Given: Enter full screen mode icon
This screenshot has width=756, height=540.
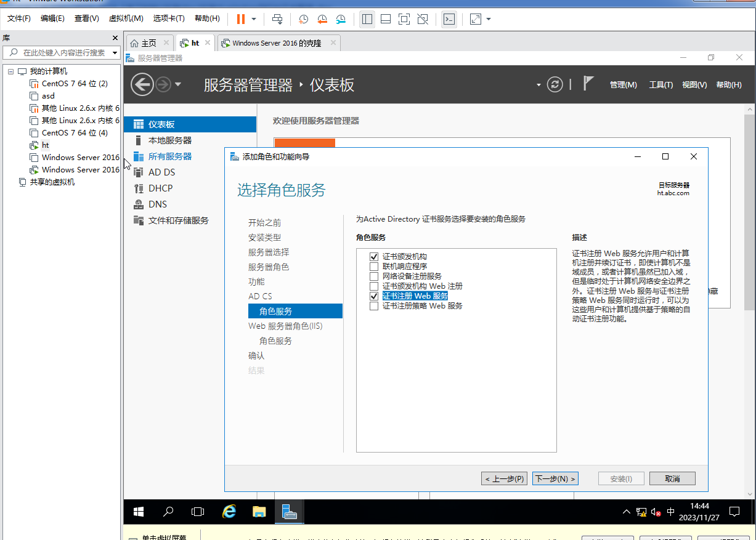Looking at the screenshot, I should coord(404,19).
